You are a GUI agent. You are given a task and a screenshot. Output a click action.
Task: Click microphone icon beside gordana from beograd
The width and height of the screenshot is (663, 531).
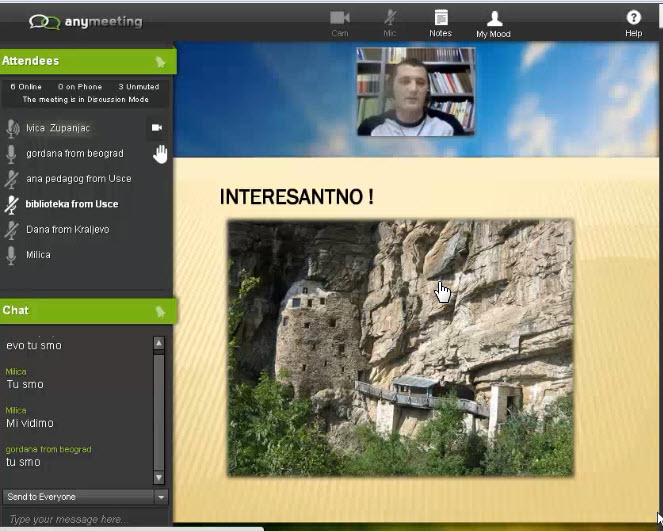(x=12, y=153)
